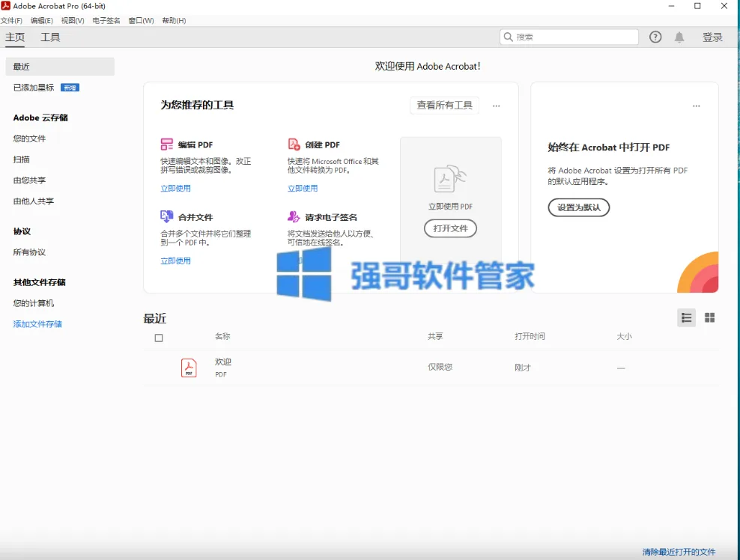Open 扫描 in the sidebar
Image resolution: width=740 pixels, height=560 pixels.
click(x=21, y=159)
